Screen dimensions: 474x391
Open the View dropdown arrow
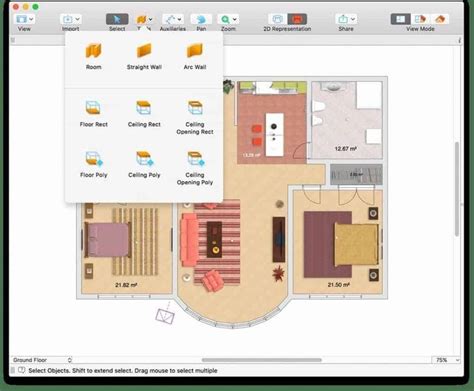coord(31,19)
